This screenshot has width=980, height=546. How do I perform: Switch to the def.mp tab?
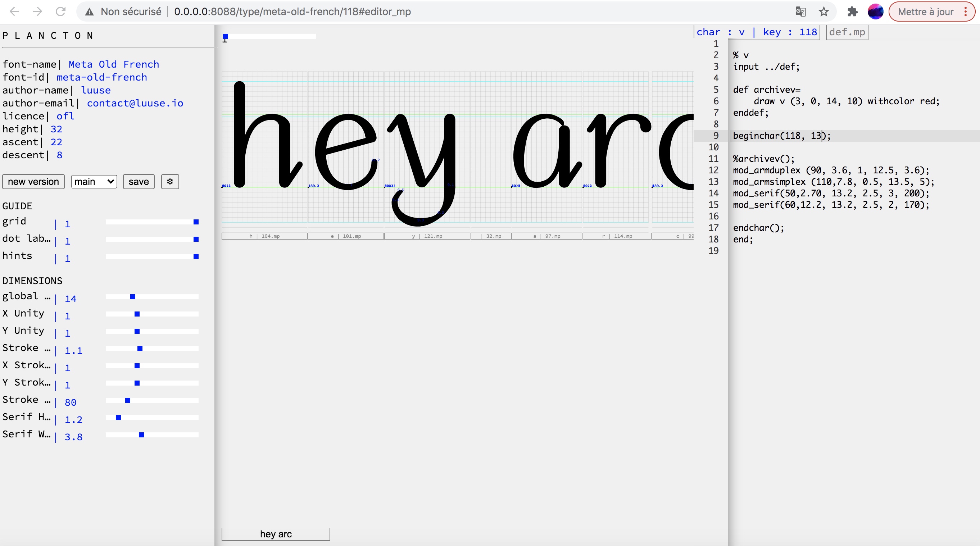coord(847,32)
